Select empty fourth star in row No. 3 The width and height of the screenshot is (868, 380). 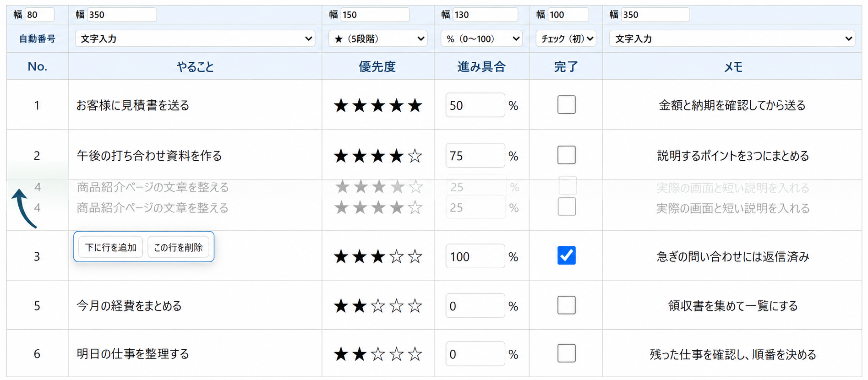click(396, 256)
